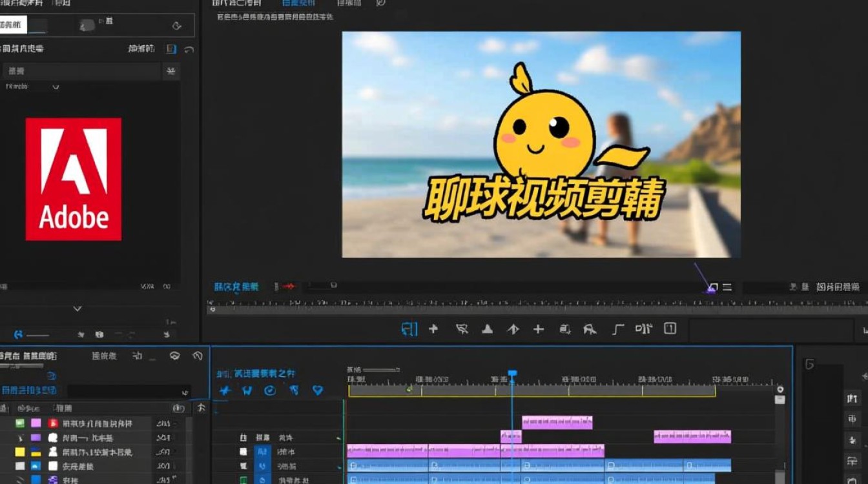This screenshot has width=868, height=484.
Task: Click the blue playhead marker on the timeline ruler
Action: pyautogui.click(x=512, y=371)
